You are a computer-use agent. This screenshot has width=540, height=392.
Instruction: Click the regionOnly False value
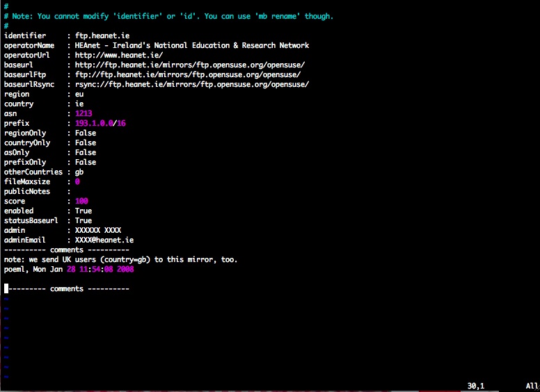pyautogui.click(x=86, y=133)
